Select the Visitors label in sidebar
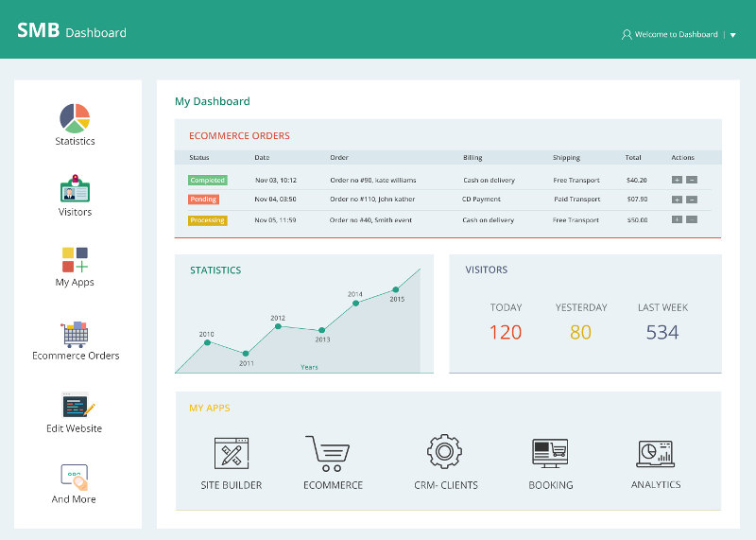 tap(75, 212)
